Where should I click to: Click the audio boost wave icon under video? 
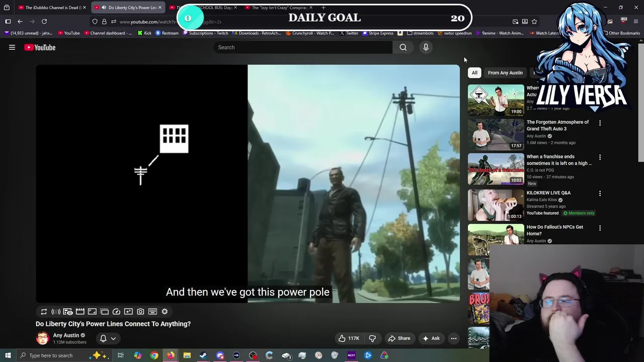(x=56, y=312)
